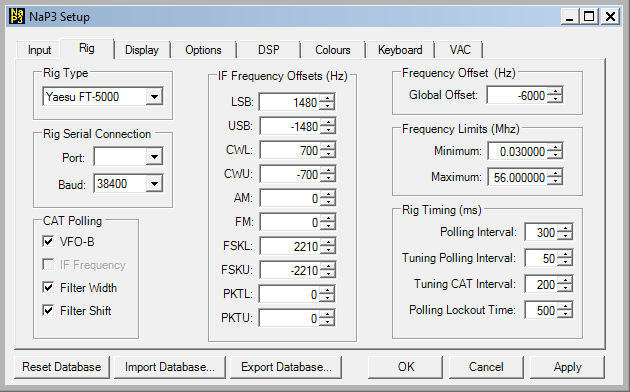Decrease Polling Interval using spinner down arrow
Viewport: 630px width, 392px height.
[x=565, y=236]
